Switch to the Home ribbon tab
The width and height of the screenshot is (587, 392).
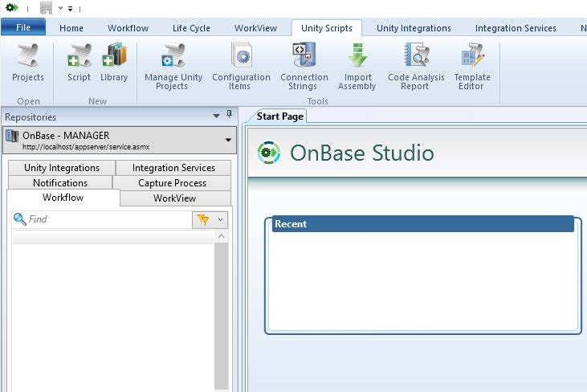pyautogui.click(x=71, y=28)
